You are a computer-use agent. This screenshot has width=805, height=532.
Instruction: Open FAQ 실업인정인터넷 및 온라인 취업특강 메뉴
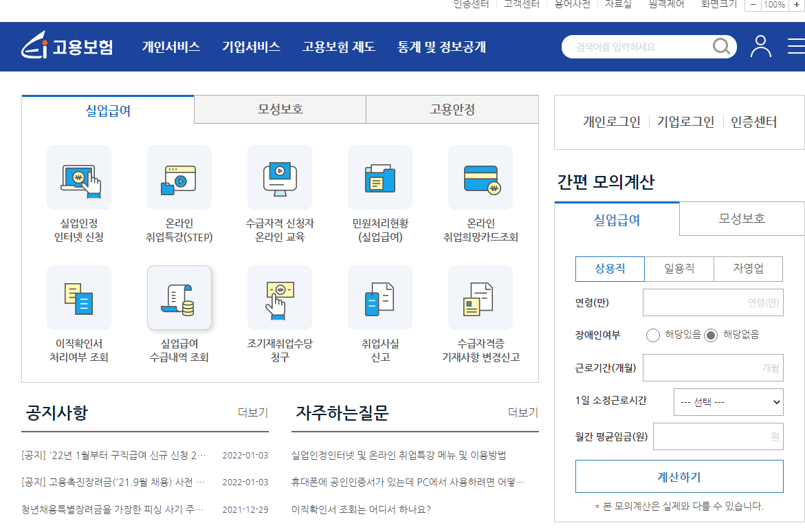pyautogui.click(x=399, y=456)
